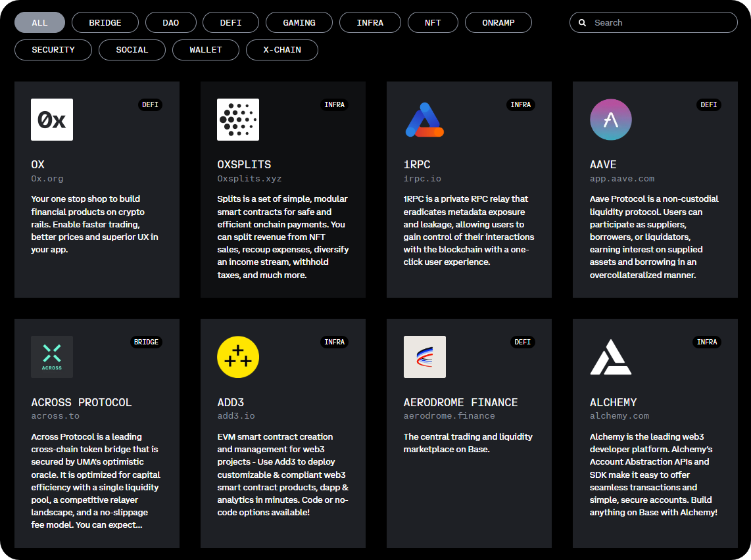Screen dimensions: 751x560
Task: Open the aerodrome.finance link
Action: pos(449,416)
